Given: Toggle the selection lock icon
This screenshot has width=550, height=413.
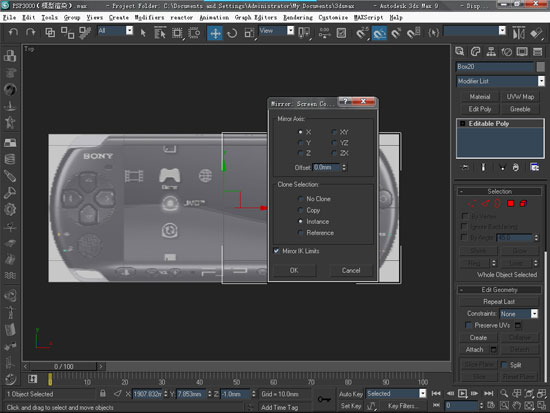Looking at the screenshot, I should coord(102,393).
